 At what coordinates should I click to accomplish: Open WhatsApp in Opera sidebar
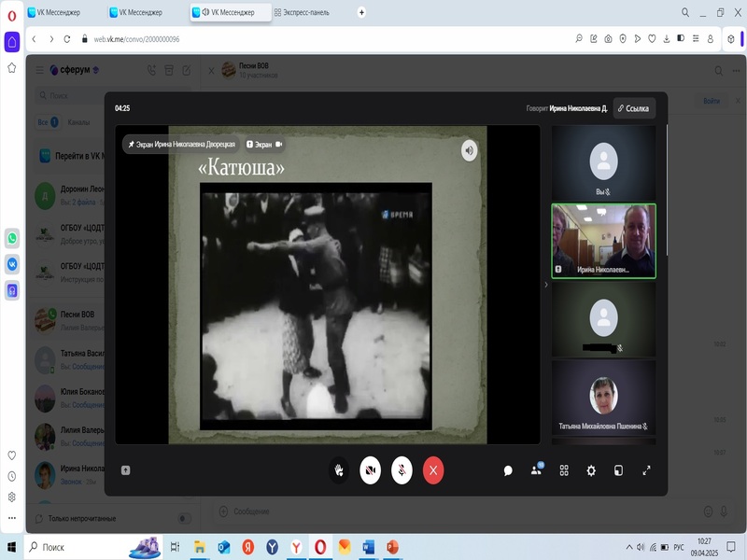[x=12, y=238]
